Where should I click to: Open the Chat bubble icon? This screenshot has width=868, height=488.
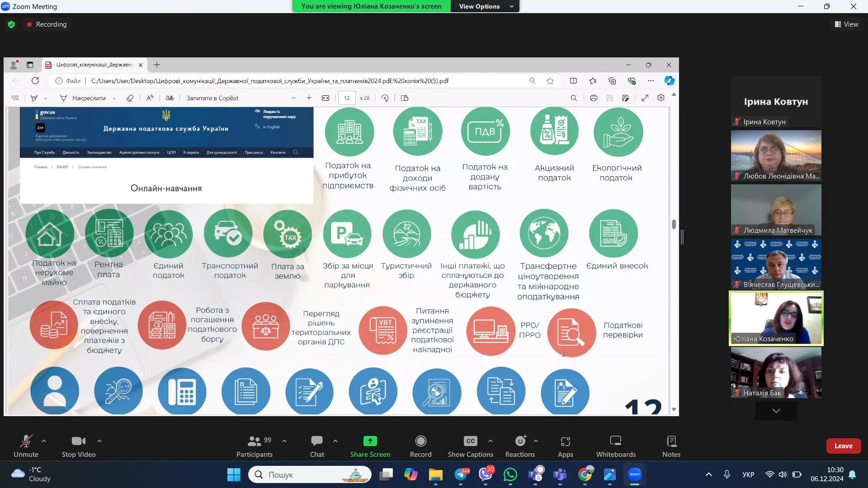pos(316,441)
